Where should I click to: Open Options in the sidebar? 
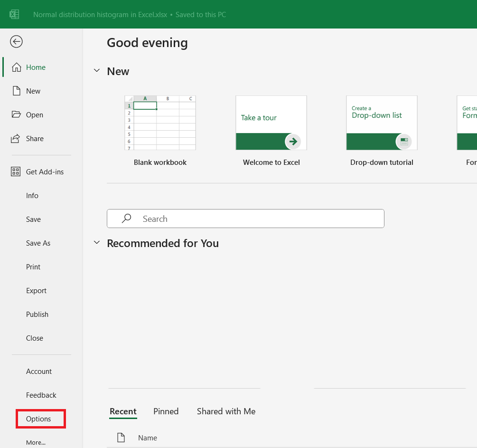pyautogui.click(x=38, y=419)
